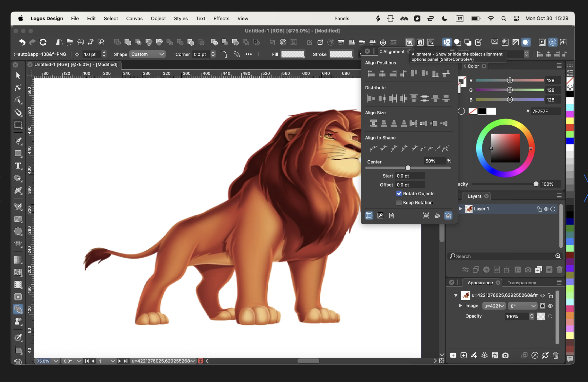This screenshot has width=588, height=382.
Task: Switch to the Transparency tab
Action: tap(522, 283)
